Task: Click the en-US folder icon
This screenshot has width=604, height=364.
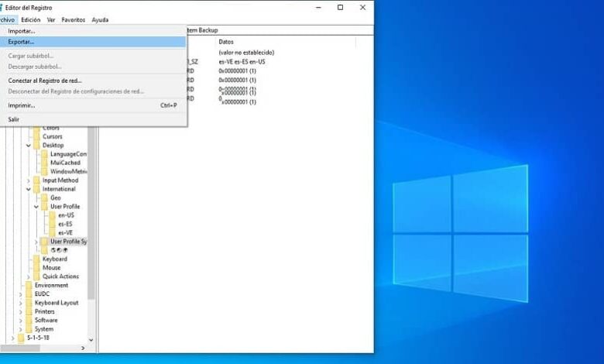Action: click(53, 215)
